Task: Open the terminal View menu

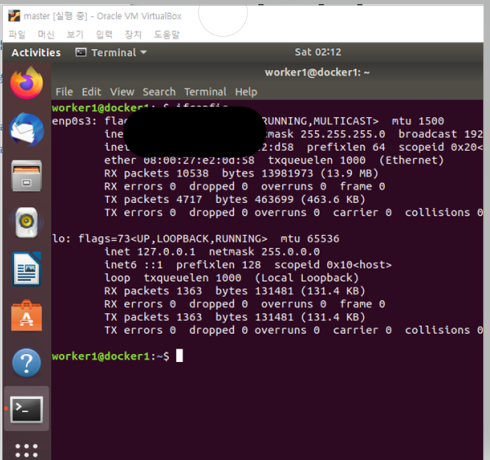Action: tap(122, 92)
